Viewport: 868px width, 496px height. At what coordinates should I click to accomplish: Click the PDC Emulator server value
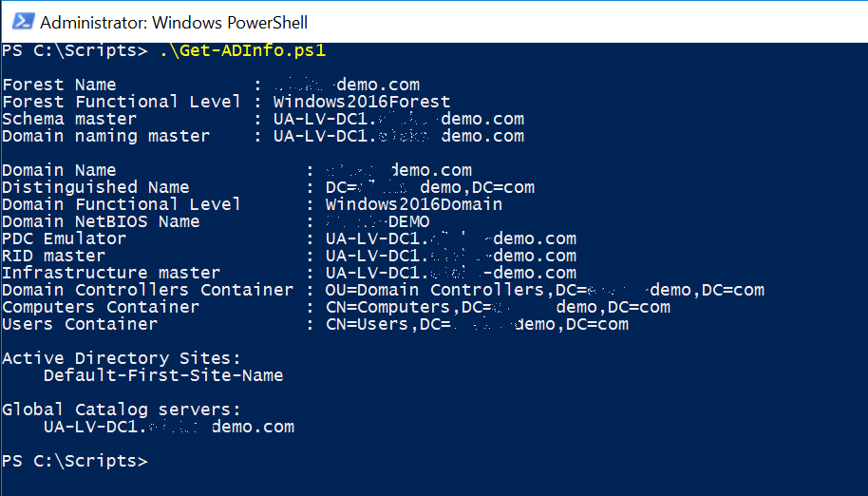450,238
